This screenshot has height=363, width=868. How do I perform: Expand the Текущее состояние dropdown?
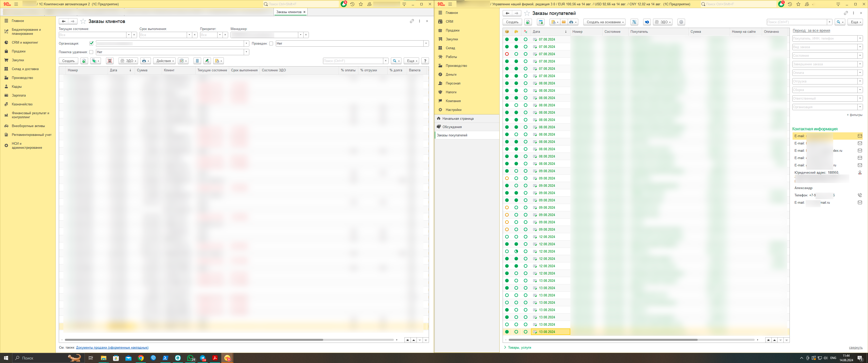point(129,35)
